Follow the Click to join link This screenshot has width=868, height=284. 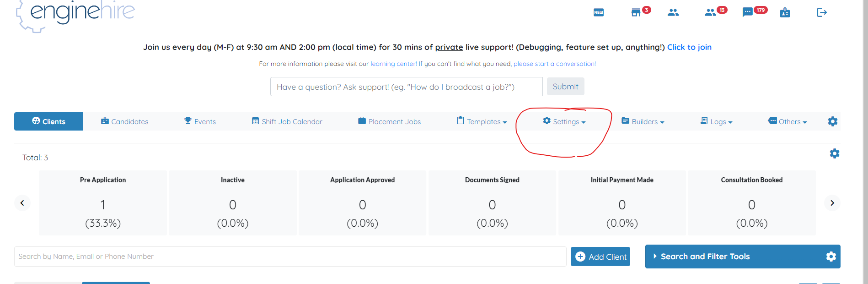point(689,47)
